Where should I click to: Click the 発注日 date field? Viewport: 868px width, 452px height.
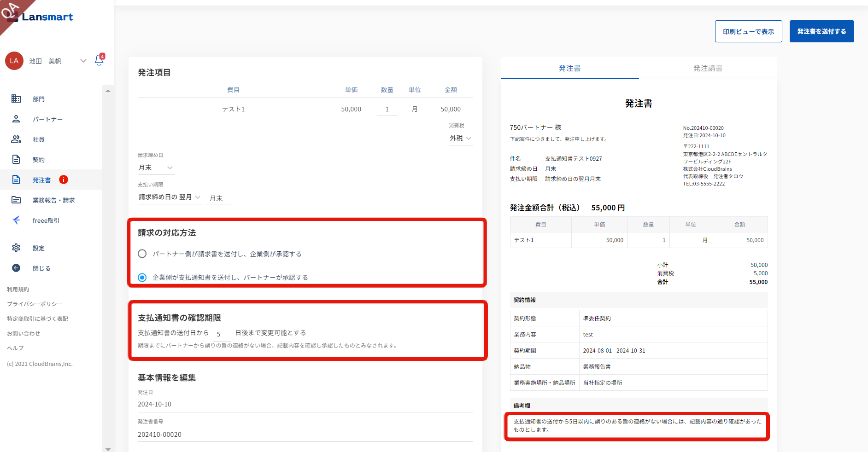(305, 404)
